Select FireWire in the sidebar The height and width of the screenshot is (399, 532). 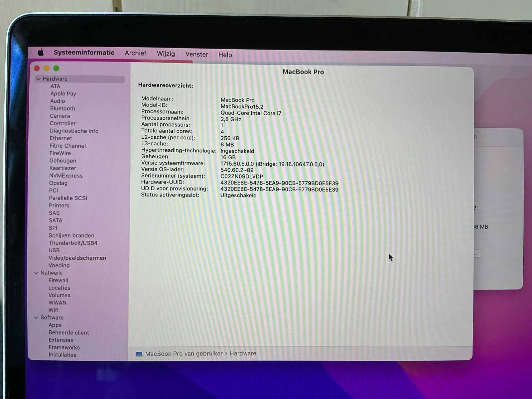[x=60, y=153]
